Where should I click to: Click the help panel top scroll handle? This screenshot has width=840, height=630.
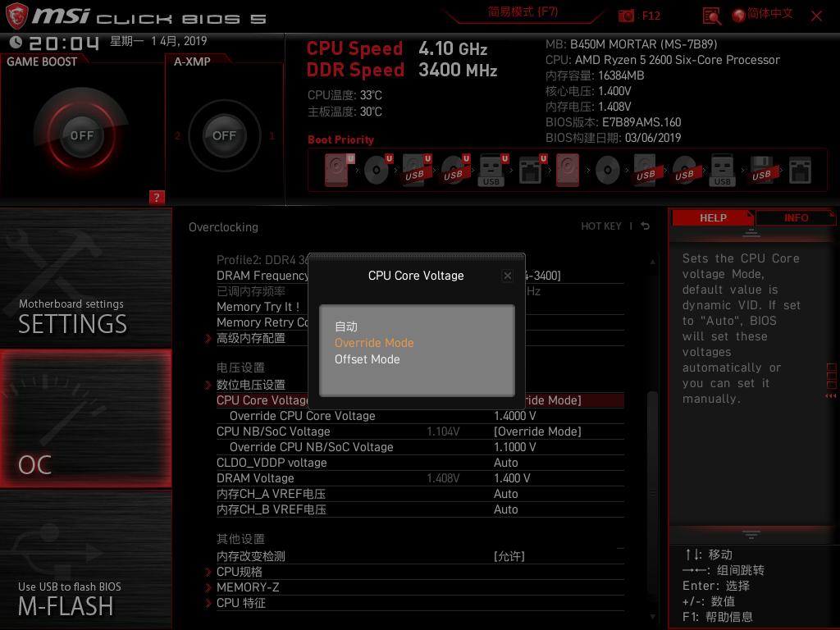tap(751, 232)
